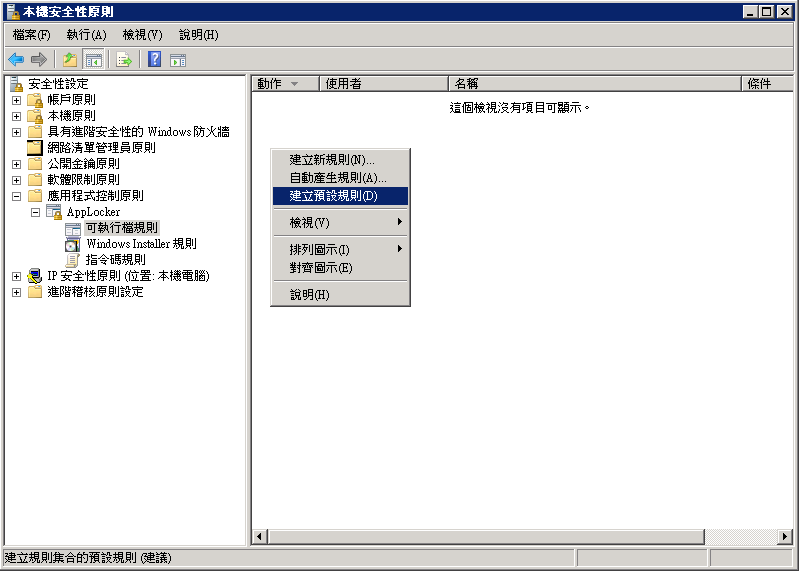Collapse the AppLocker tree node

(x=35, y=212)
